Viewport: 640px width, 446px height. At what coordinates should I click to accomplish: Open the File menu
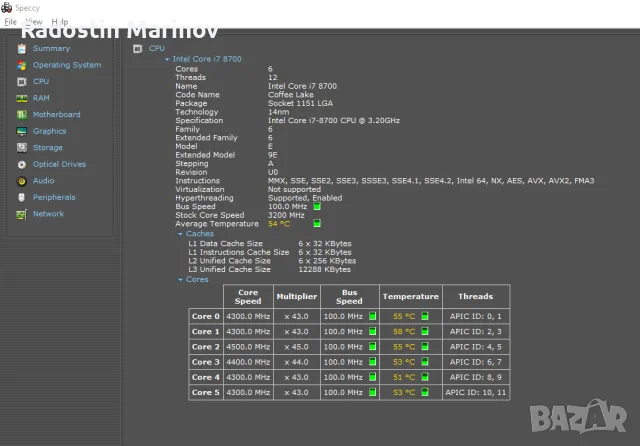click(10, 22)
